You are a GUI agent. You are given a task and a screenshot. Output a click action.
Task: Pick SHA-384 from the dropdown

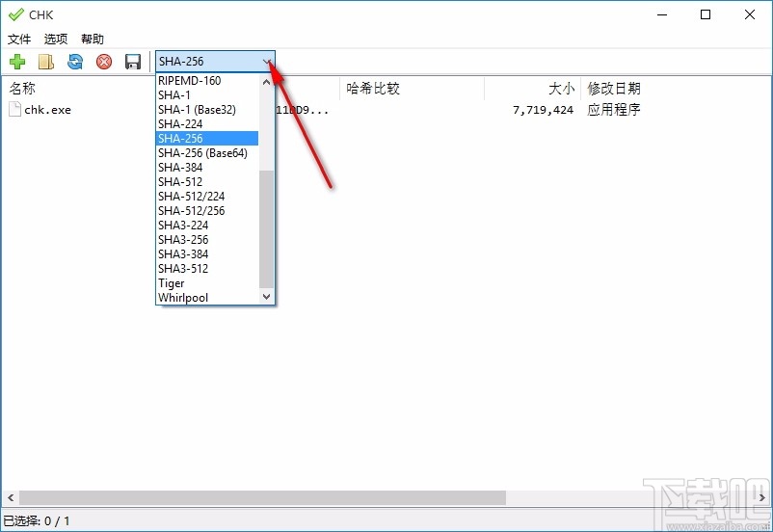(207, 167)
